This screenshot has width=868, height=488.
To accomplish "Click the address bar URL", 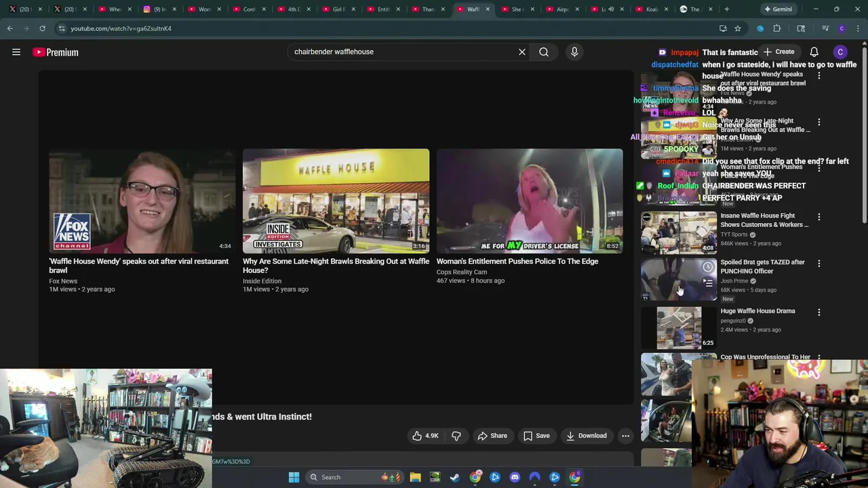I will pyautogui.click(x=121, y=28).
